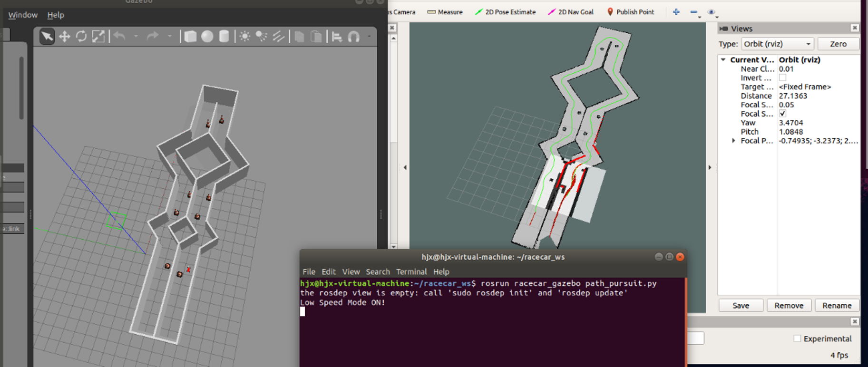Click the right collapse arrow beside RViz viewport
The image size is (868, 367).
710,167
